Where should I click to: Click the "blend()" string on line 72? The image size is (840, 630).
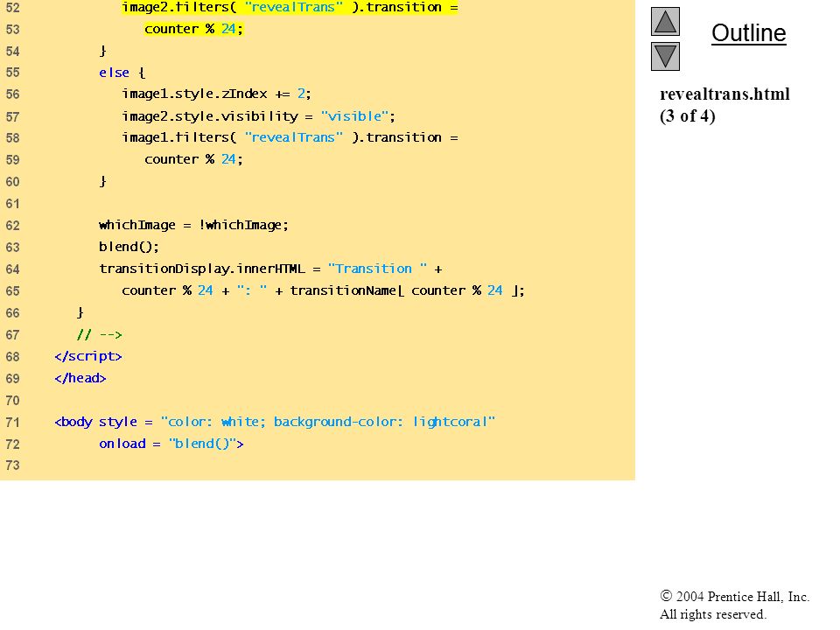[204, 444]
